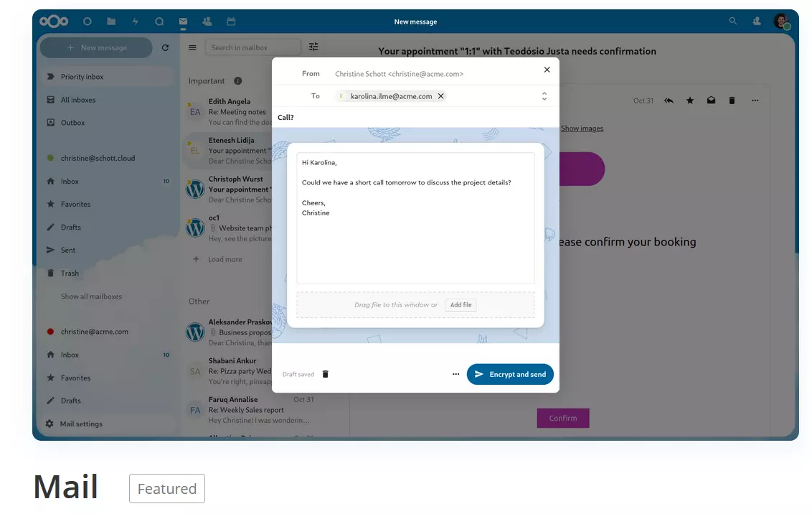
Task: Select Priority inbox in the sidebar
Action: coord(82,77)
